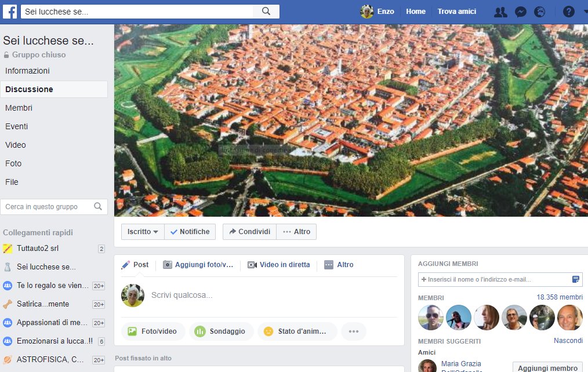Click your profile picture in post composer
This screenshot has height=372, width=588.
[x=133, y=295]
